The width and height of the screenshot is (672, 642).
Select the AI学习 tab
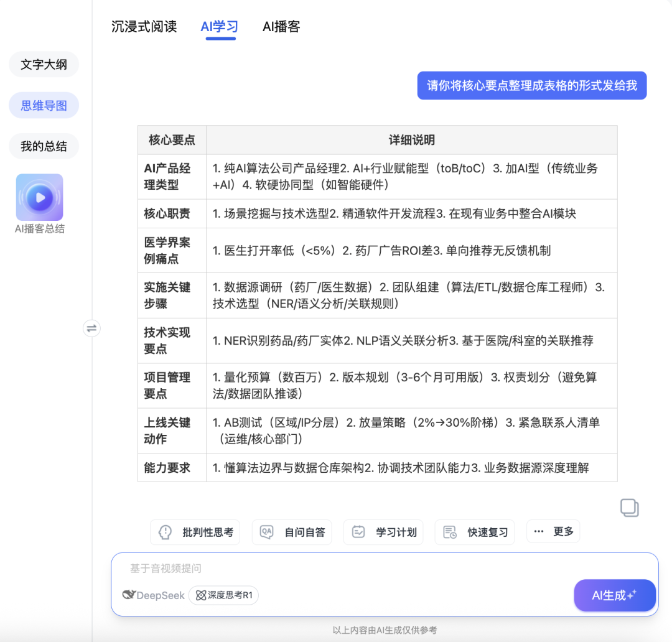[220, 27]
